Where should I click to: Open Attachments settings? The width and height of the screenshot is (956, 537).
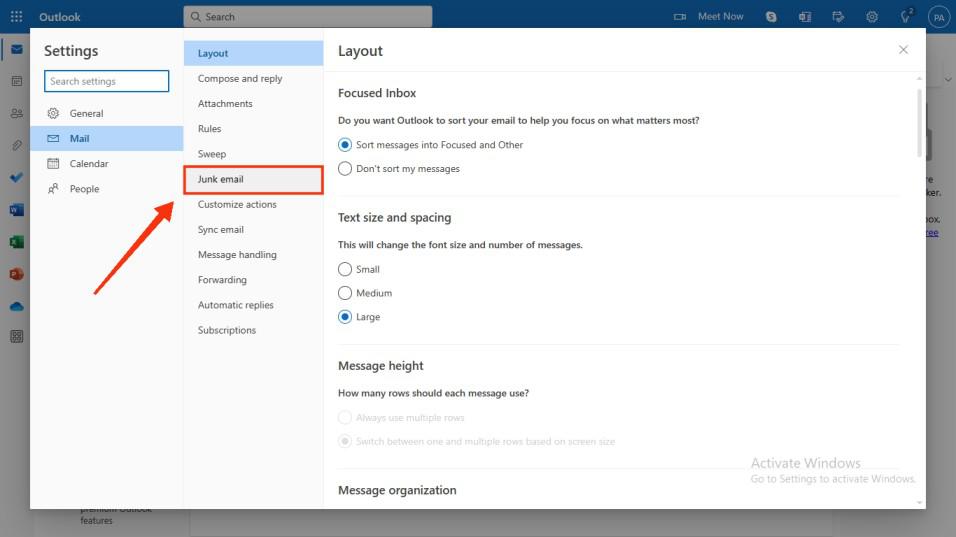[254, 104]
